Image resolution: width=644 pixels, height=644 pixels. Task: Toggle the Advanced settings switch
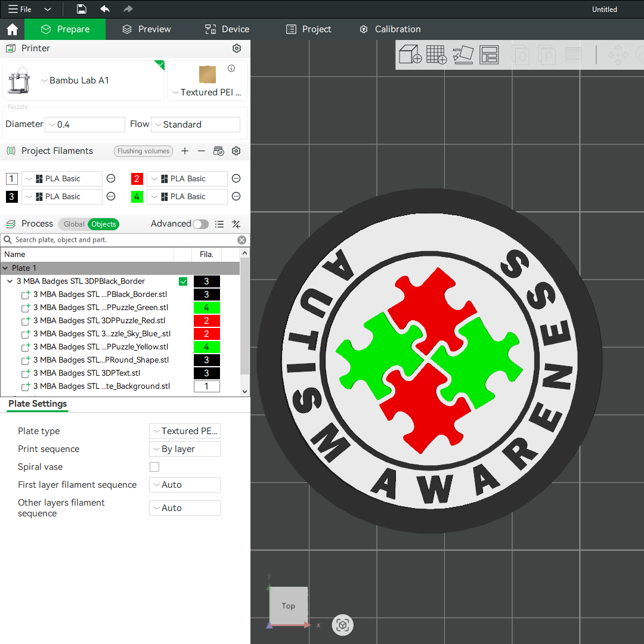coord(200,224)
